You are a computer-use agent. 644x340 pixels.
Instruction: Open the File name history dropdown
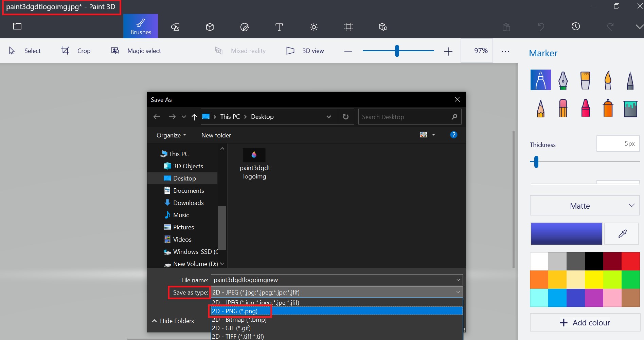coord(458,280)
